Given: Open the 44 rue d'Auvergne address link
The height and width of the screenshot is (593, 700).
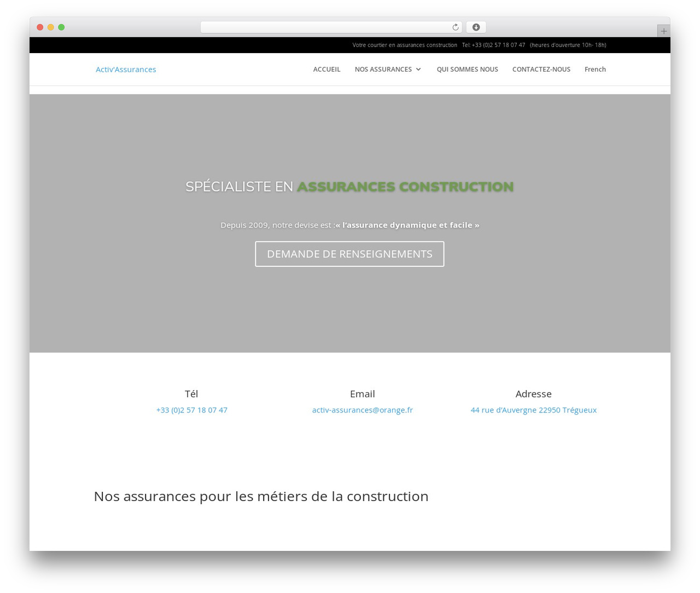Looking at the screenshot, I should point(533,410).
